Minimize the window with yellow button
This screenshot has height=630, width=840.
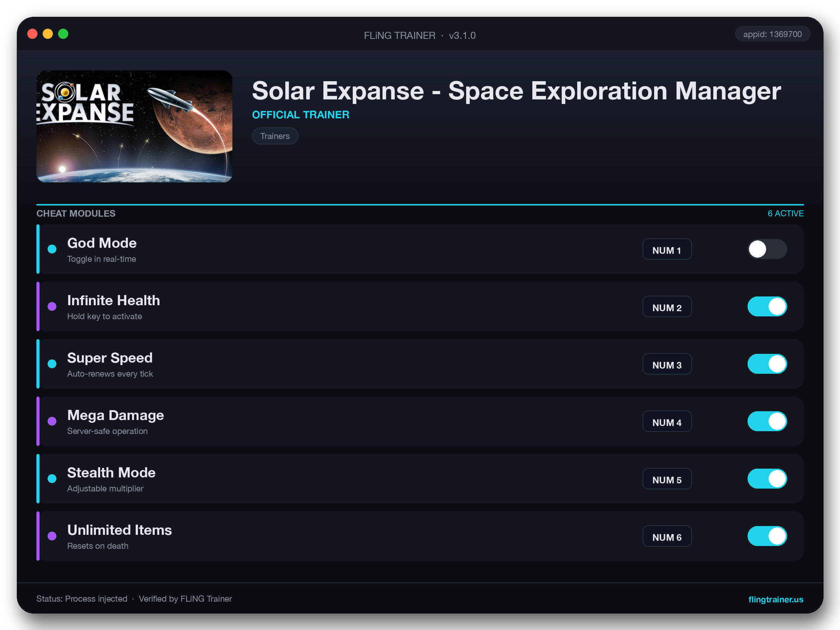tap(48, 34)
